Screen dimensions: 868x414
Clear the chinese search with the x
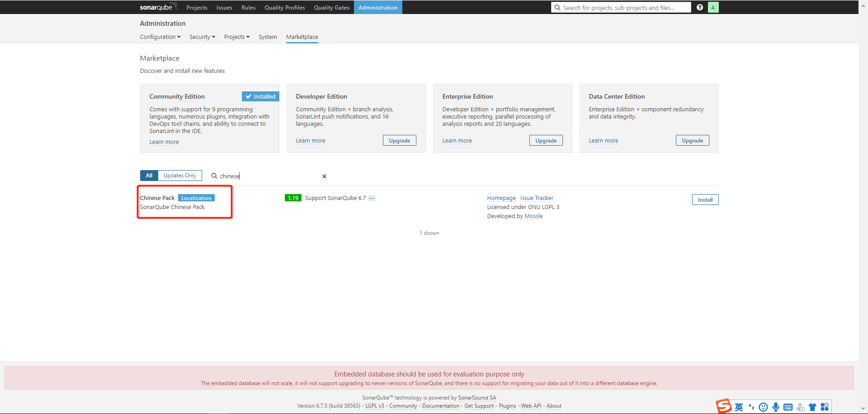click(324, 176)
